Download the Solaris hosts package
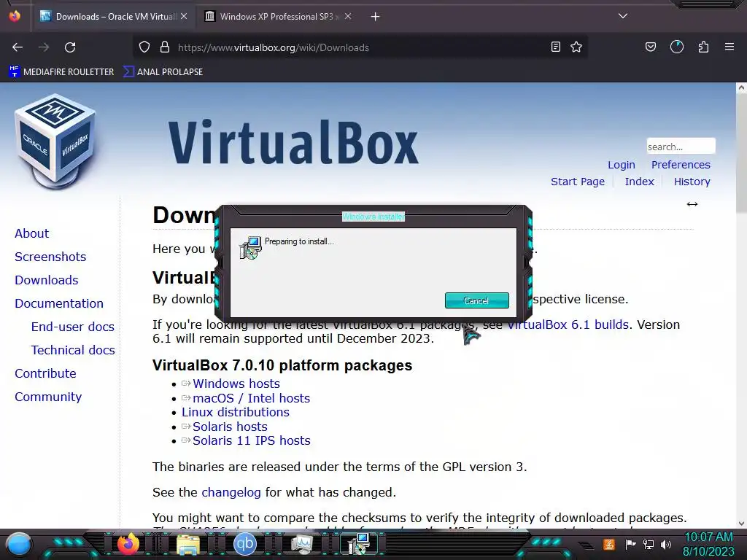Viewport: 747px width, 560px height. tap(230, 427)
